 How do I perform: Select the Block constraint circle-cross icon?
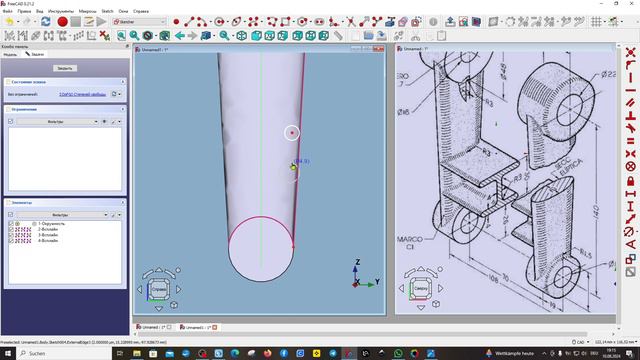[631, 167]
